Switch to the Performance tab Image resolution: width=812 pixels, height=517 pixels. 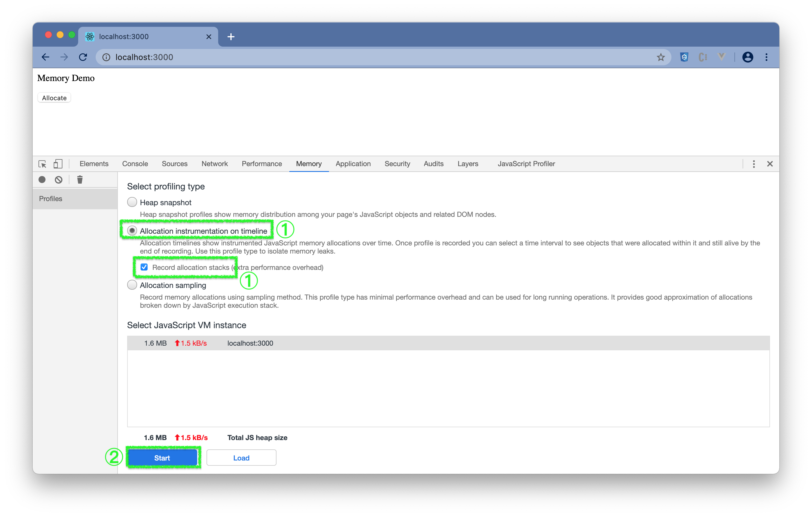click(262, 164)
